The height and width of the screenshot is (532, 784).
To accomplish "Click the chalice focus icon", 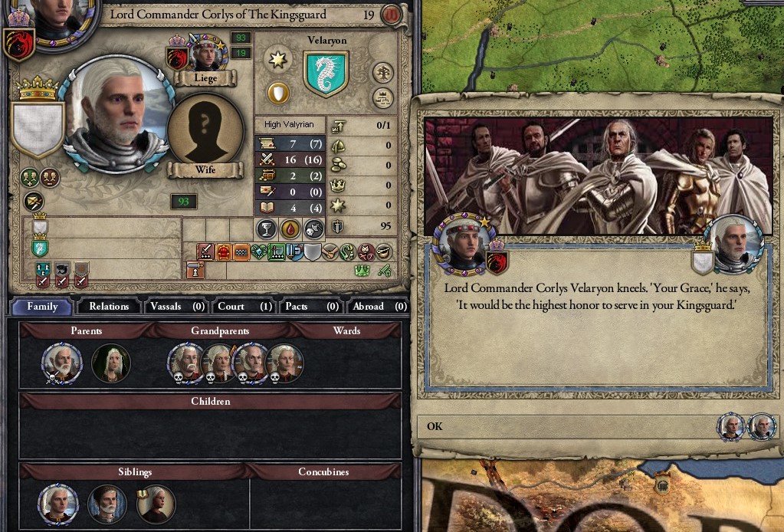I will [267, 229].
